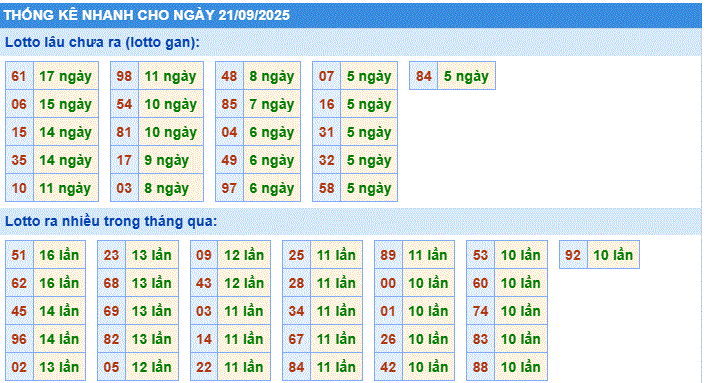
Task: Click '8 ngày' next to number 03
Action: point(171,188)
